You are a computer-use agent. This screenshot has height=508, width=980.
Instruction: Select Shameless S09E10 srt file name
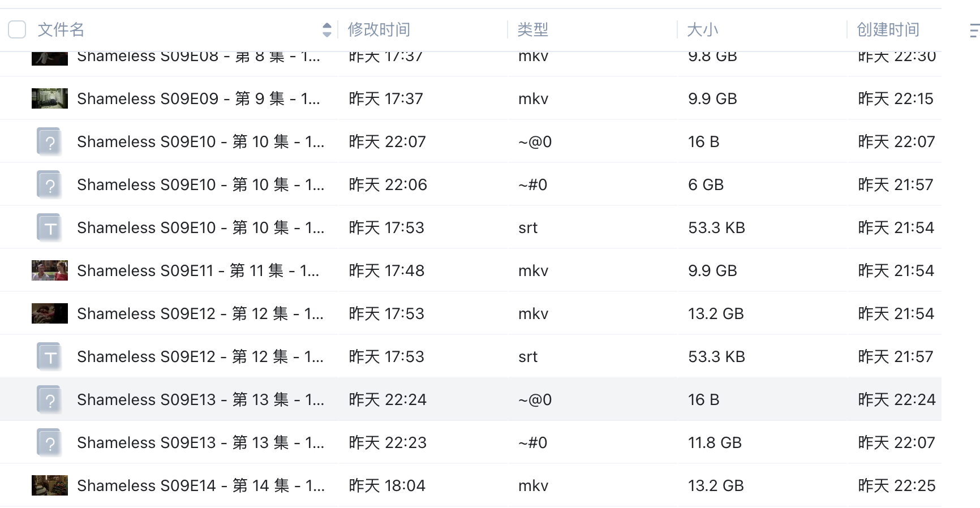pyautogui.click(x=201, y=227)
